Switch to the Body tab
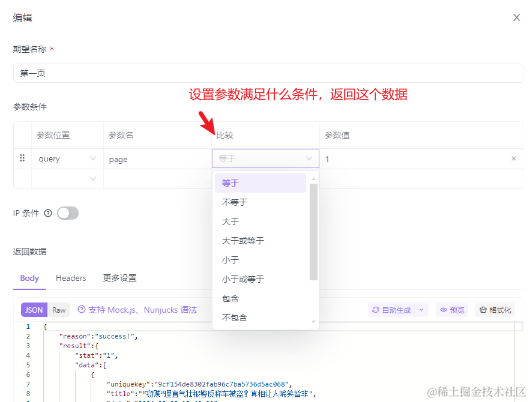The height and width of the screenshot is (402, 530). (x=29, y=278)
